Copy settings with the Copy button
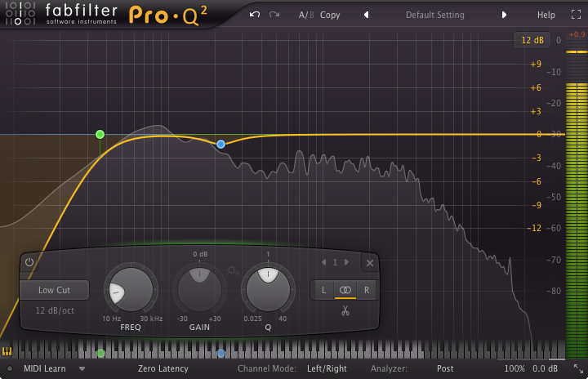The image size is (588, 379). [330, 15]
